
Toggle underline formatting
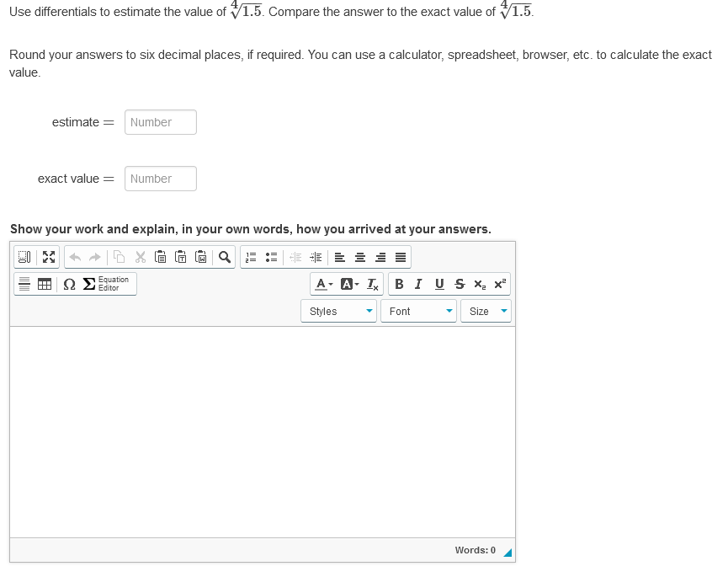point(439,284)
